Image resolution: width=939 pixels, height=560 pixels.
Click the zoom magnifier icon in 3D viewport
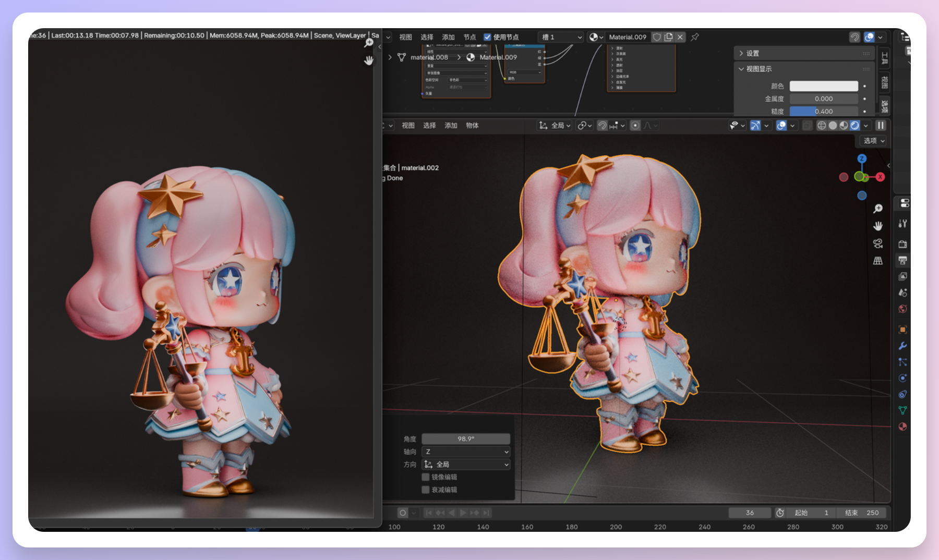(878, 209)
